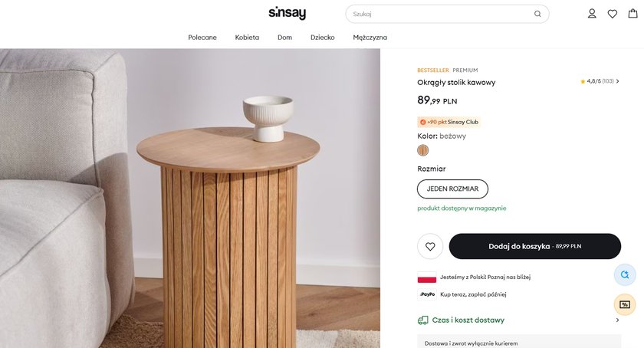Open the Kobieta menu
The image size is (644, 348).
(247, 38)
